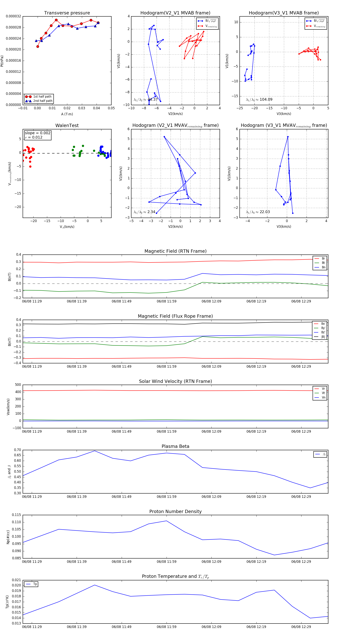Viewport: 351px width, 644px height.
Task: Click the "A (T·m)" x-axis label
Action: coord(67,114)
